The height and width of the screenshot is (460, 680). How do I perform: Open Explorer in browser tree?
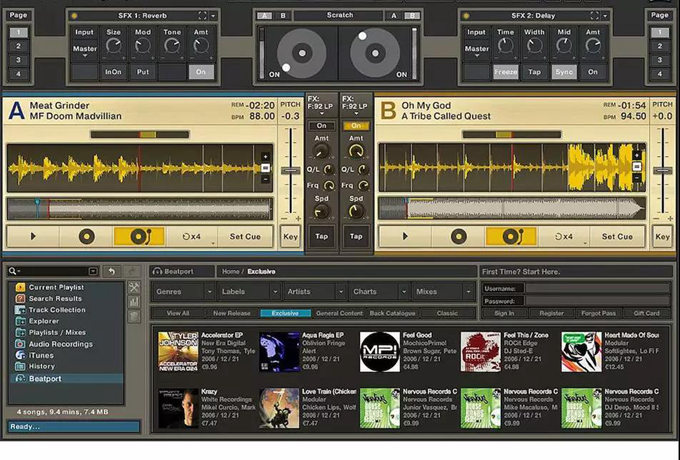click(43, 321)
